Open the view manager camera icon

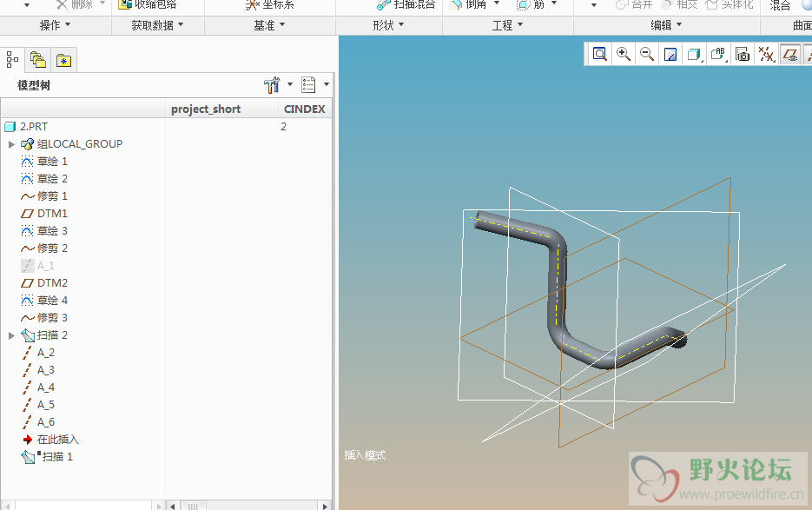click(743, 54)
